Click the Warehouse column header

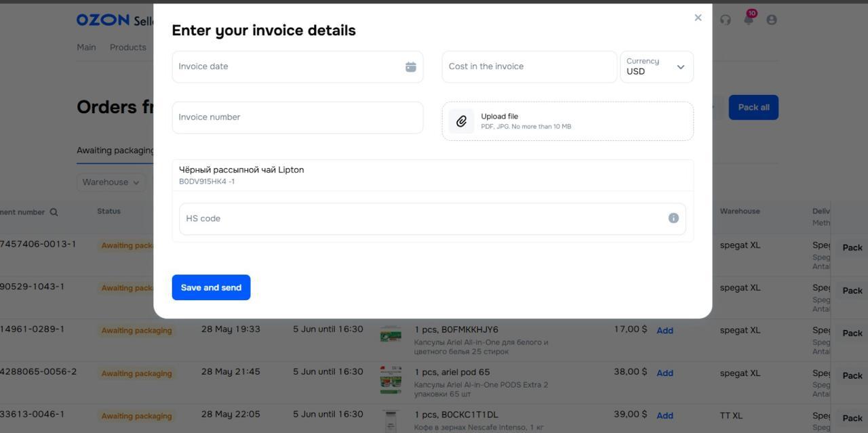740,211
